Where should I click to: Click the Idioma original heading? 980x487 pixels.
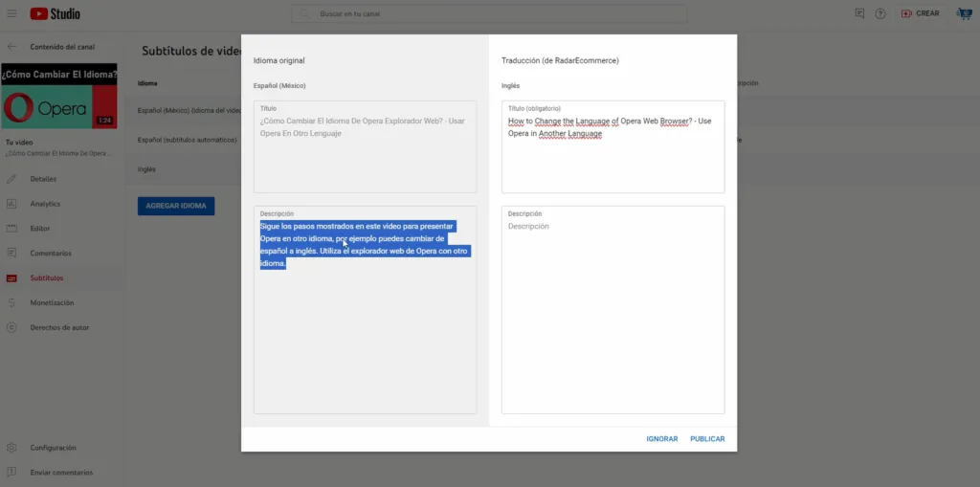[278, 60]
